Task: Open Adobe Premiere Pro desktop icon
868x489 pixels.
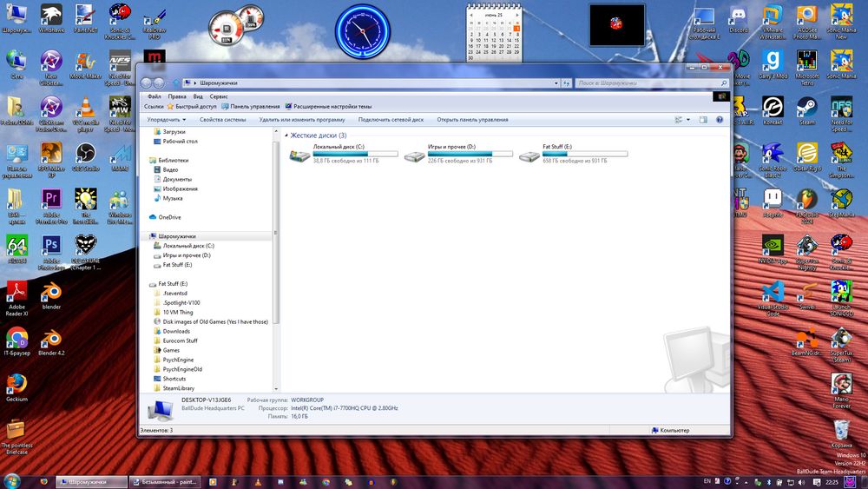Action: coord(51,206)
